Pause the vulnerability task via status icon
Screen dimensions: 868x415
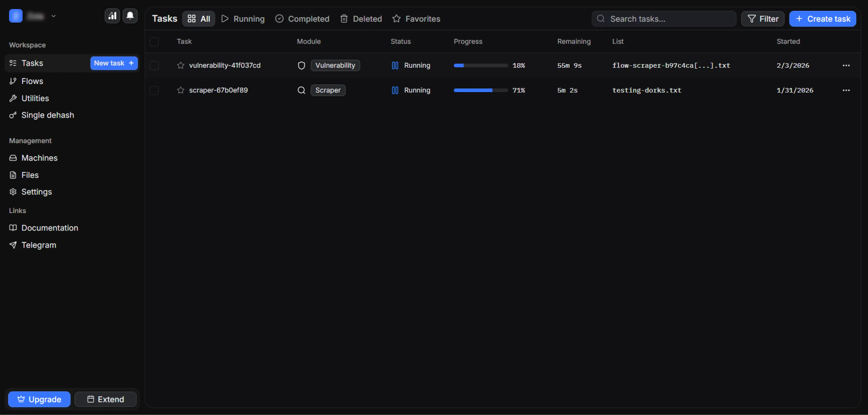(x=395, y=65)
